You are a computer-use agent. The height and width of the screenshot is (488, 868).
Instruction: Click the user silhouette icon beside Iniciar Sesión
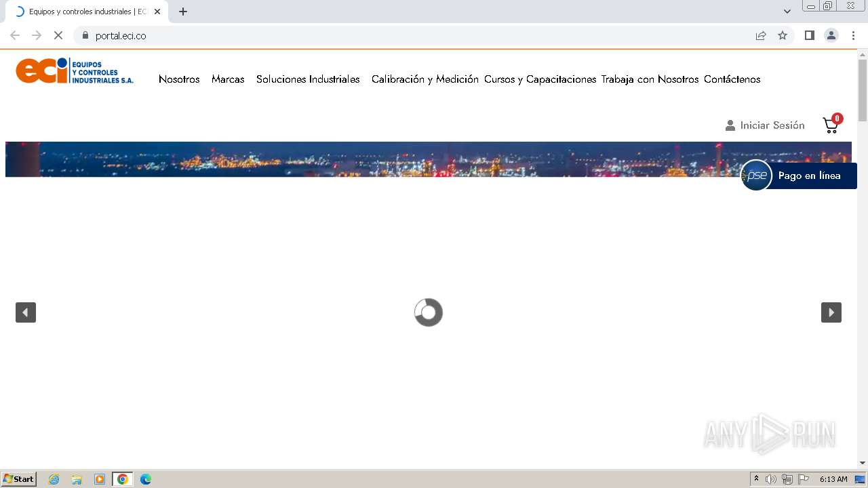pyautogui.click(x=730, y=125)
